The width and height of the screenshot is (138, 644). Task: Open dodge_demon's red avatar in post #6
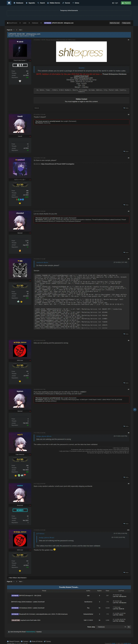20,351
